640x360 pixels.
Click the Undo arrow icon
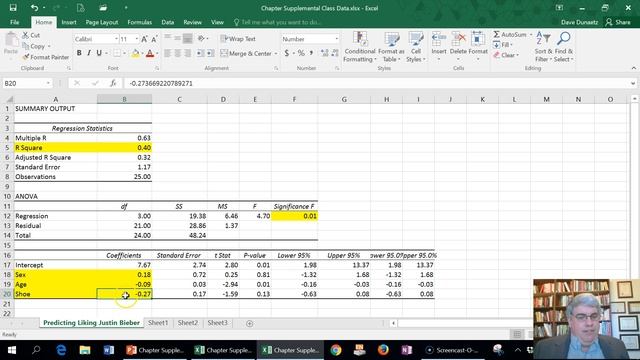point(34,8)
